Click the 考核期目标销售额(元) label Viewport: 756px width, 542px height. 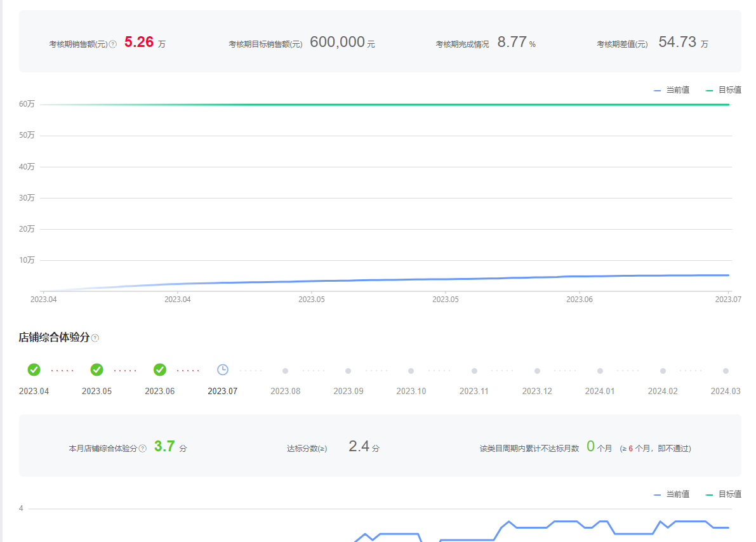point(266,44)
